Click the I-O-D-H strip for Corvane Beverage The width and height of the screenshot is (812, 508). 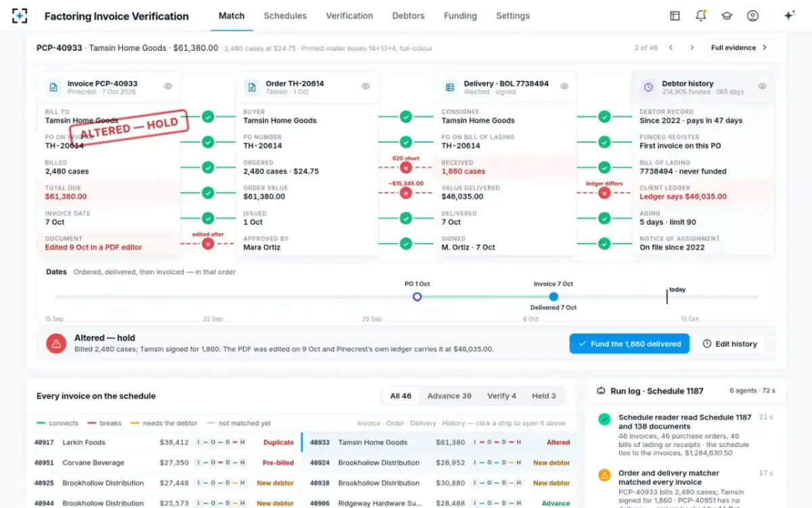tap(221, 463)
